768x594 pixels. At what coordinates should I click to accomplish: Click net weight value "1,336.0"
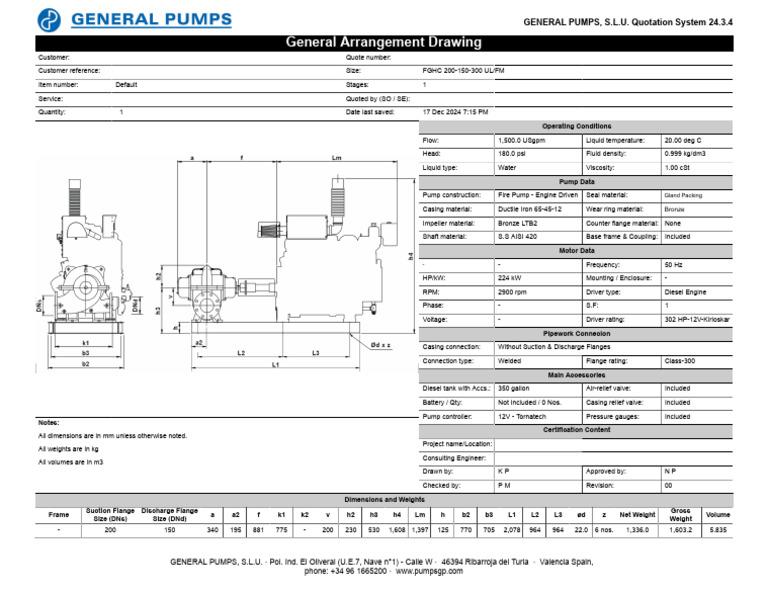click(637, 530)
